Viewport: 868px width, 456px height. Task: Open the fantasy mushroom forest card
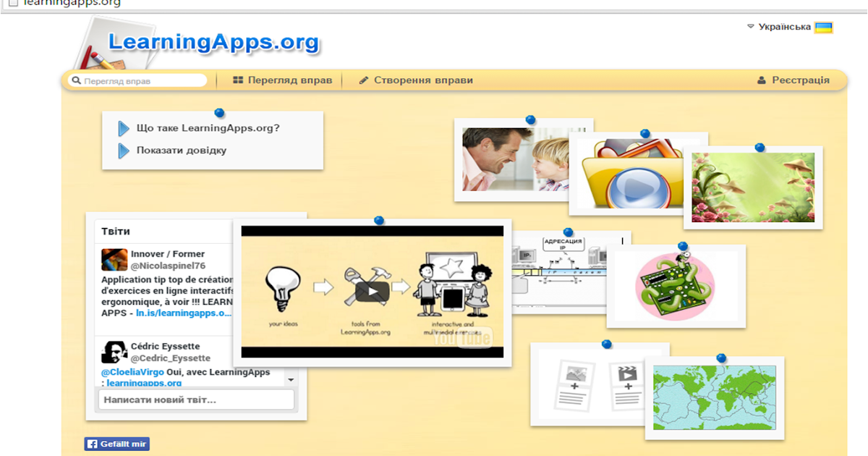pyautogui.click(x=753, y=187)
